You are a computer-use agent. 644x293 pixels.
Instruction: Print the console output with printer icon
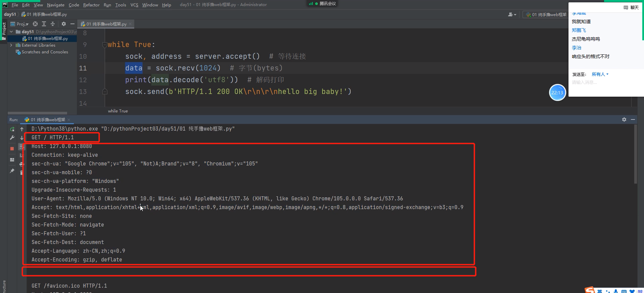21,164
